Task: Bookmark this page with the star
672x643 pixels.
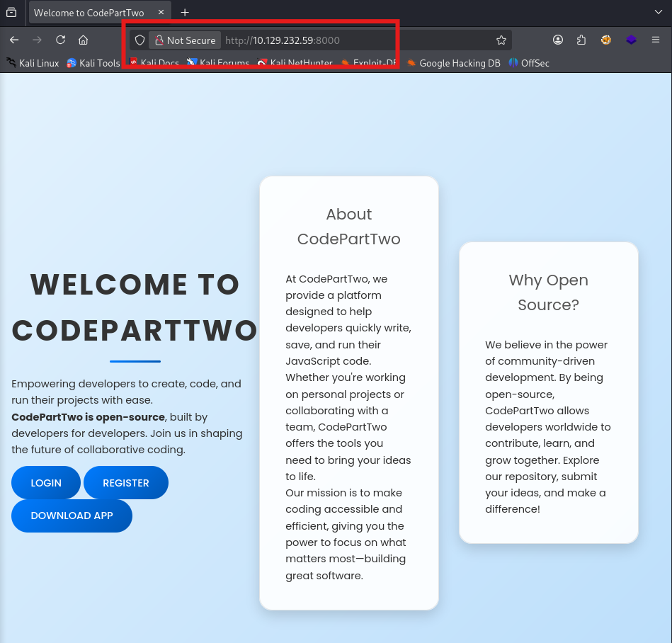Action: click(501, 40)
